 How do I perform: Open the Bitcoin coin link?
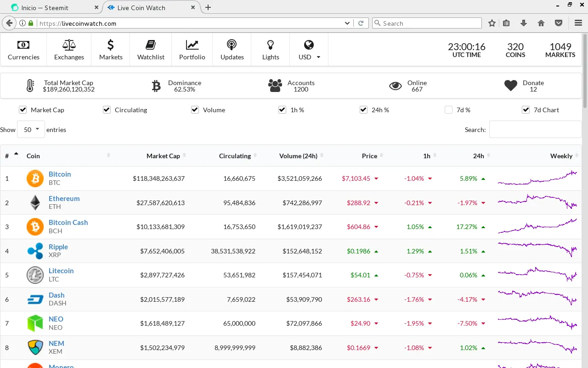point(60,174)
